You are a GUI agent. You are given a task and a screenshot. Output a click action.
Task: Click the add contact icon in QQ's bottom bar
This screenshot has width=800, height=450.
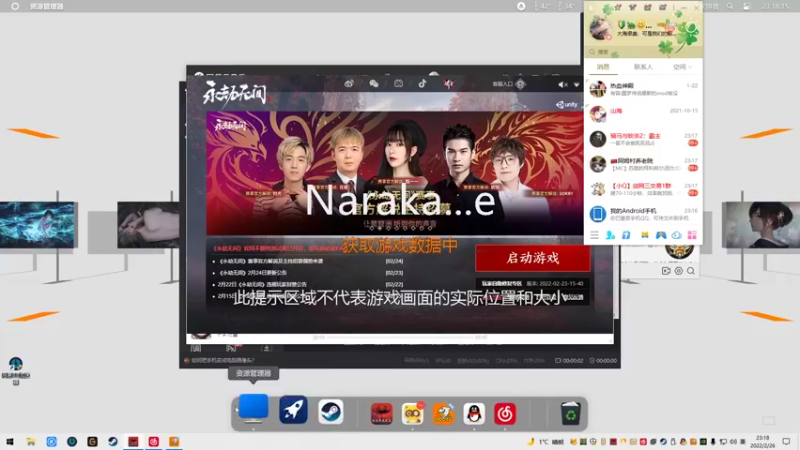[x=610, y=235]
